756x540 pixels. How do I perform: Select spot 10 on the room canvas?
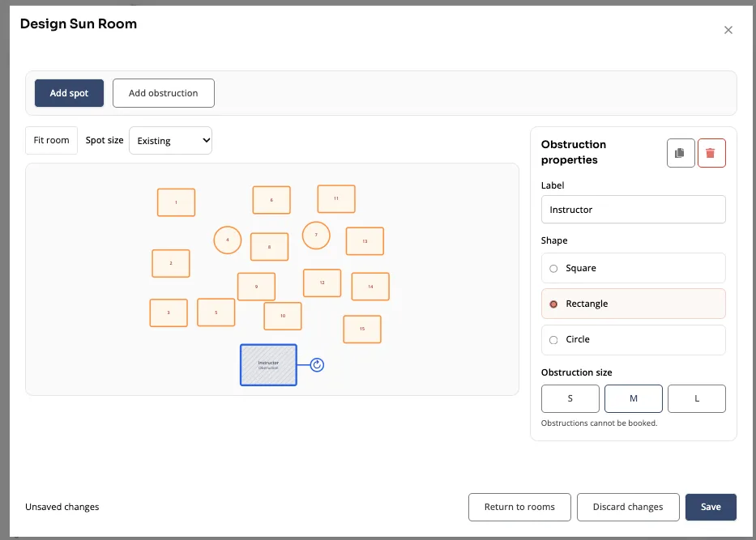(x=283, y=316)
